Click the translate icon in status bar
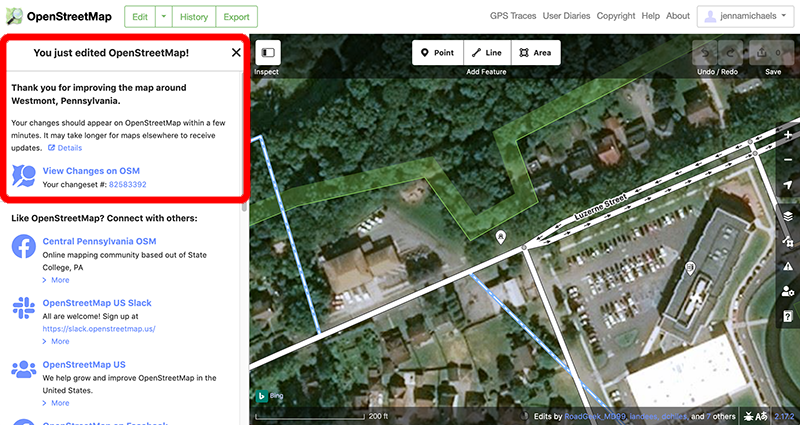The height and width of the screenshot is (425, 800). pos(763,416)
